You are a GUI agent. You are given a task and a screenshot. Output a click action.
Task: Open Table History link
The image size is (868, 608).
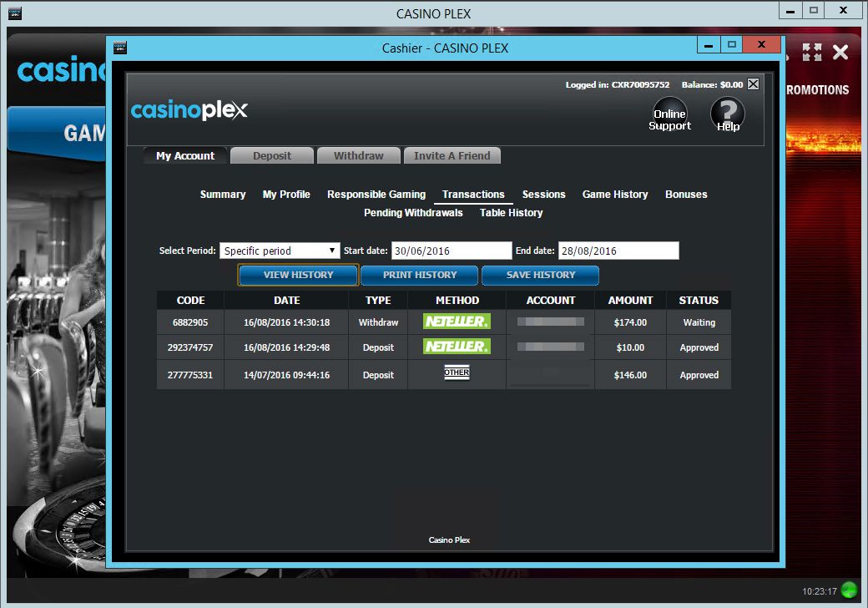click(x=511, y=213)
